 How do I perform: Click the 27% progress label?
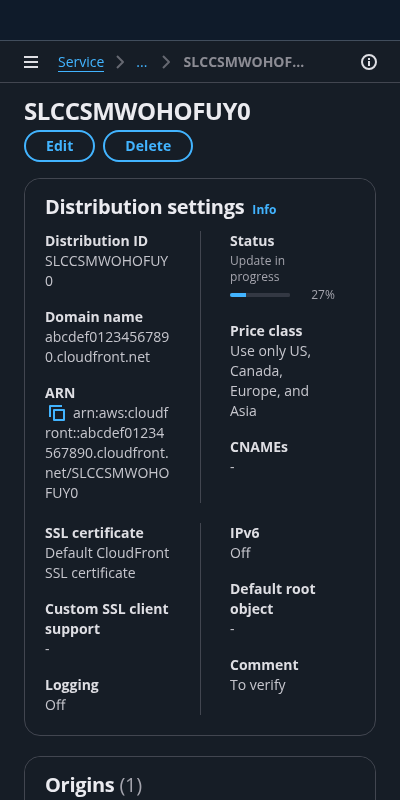click(x=323, y=294)
